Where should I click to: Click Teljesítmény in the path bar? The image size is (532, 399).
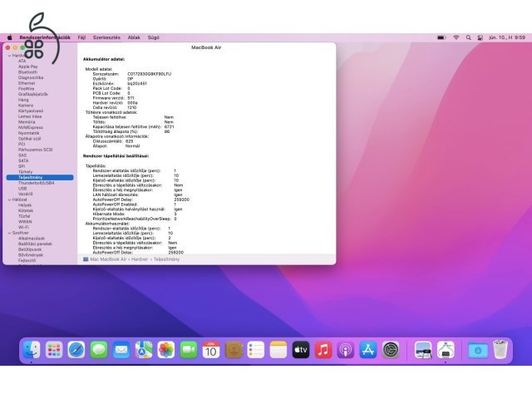166,259
